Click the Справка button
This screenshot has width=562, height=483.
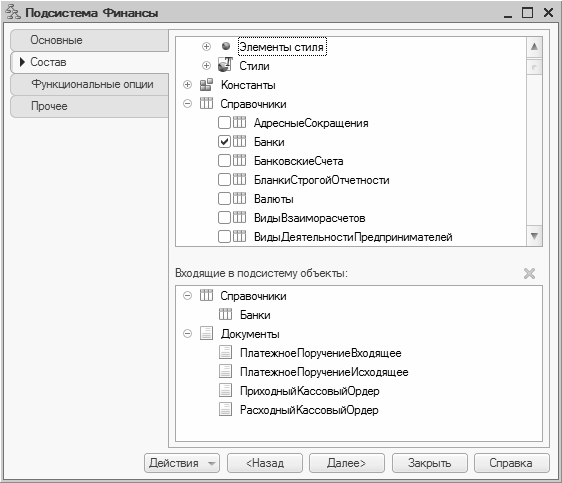coord(511,463)
